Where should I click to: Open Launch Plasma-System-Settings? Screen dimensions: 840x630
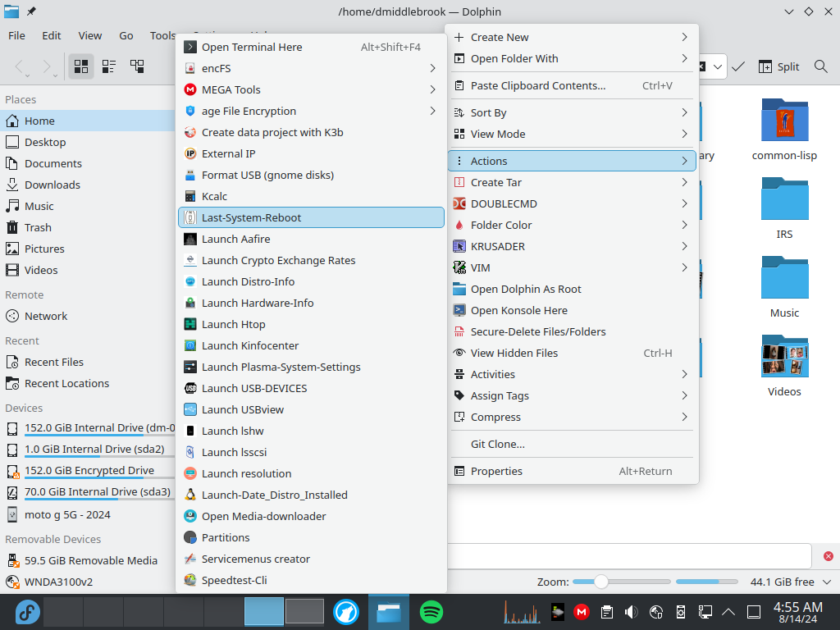tap(311, 367)
